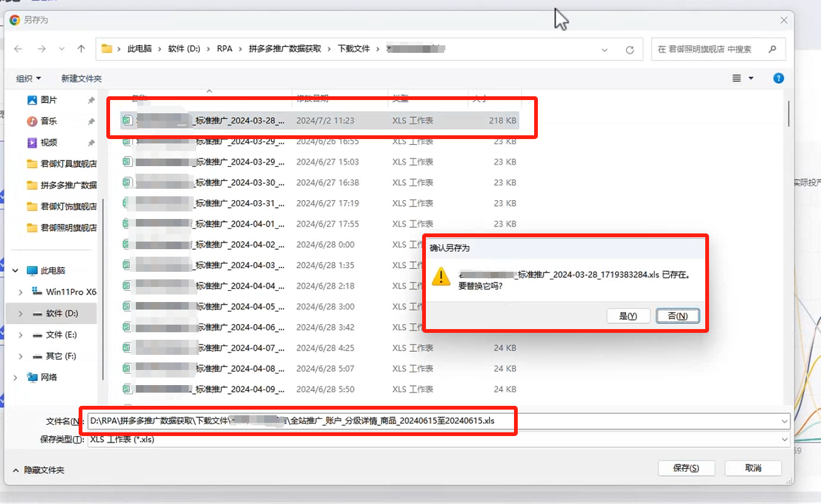Viewport: 821px width, 504px height.
Task: Open the view options dropdown arrow
Action: click(x=751, y=79)
